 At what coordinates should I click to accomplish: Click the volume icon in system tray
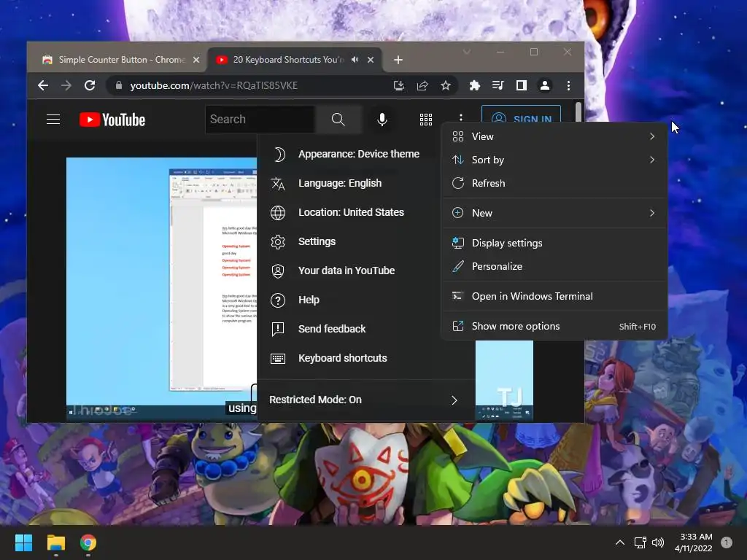(658, 542)
